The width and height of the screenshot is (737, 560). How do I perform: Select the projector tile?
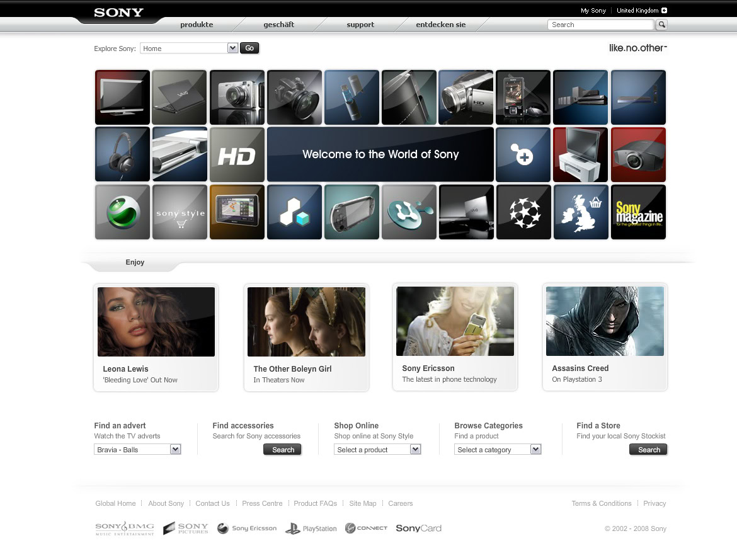[x=638, y=154]
